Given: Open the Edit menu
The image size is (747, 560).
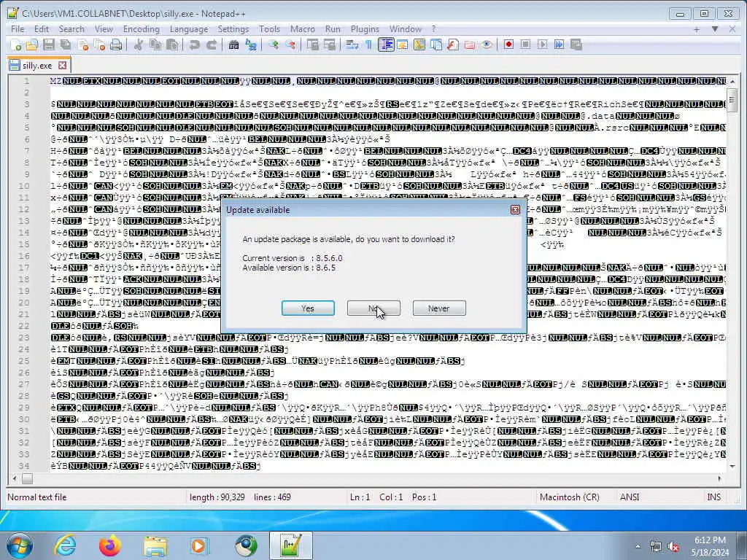Looking at the screenshot, I should 42,29.
